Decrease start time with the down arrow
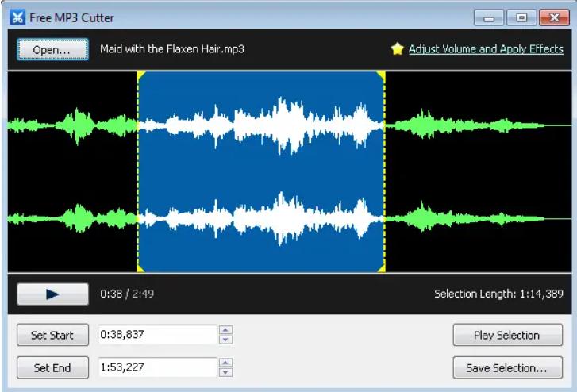 click(226, 340)
